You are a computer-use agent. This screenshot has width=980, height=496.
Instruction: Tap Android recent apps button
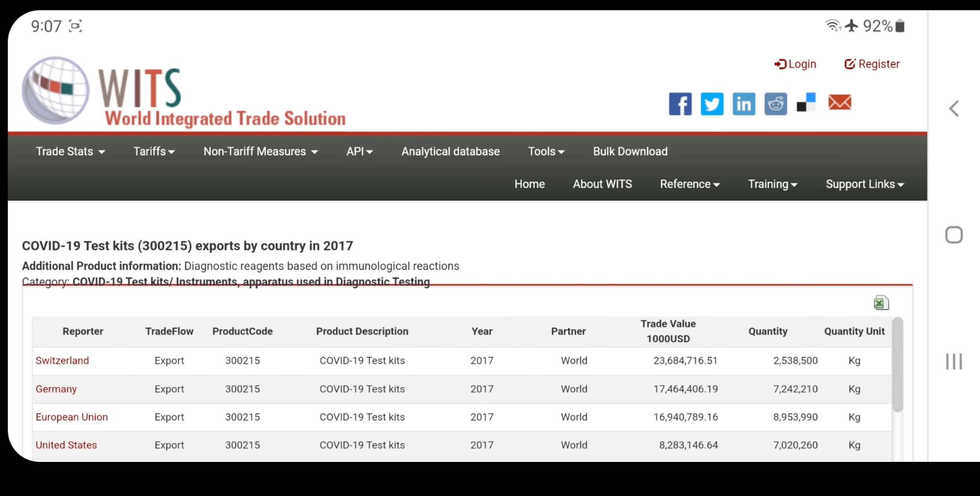pos(954,362)
